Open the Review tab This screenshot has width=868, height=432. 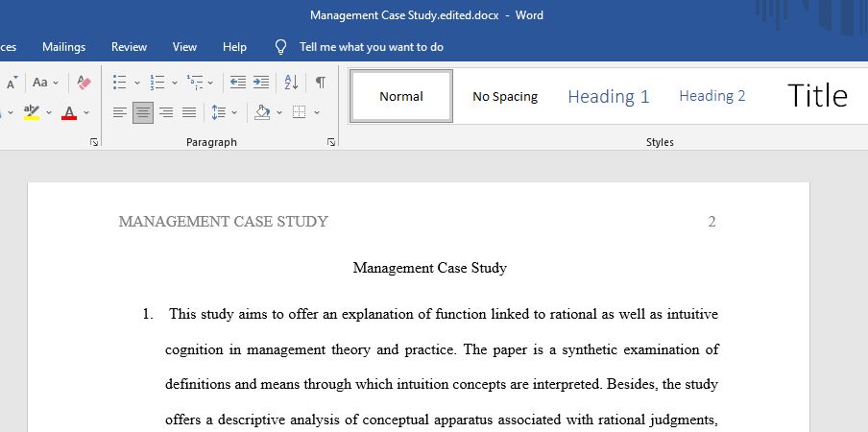pyautogui.click(x=129, y=47)
